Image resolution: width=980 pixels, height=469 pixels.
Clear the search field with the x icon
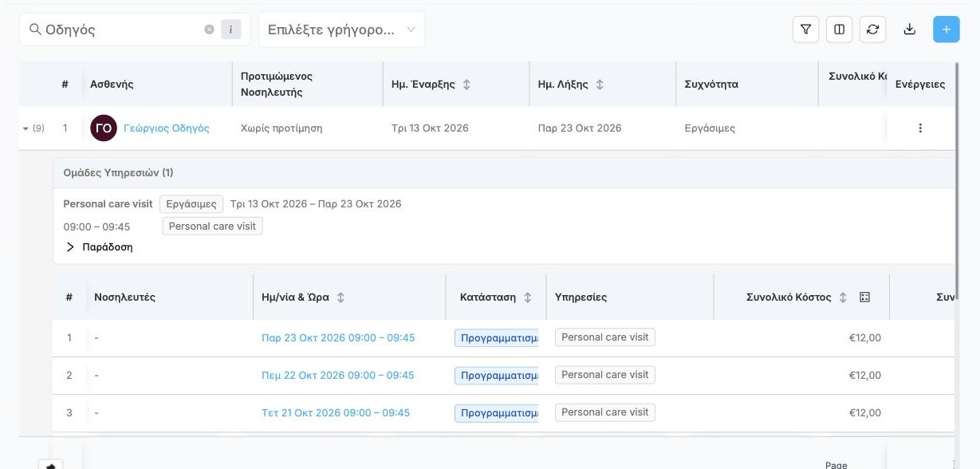click(x=209, y=30)
